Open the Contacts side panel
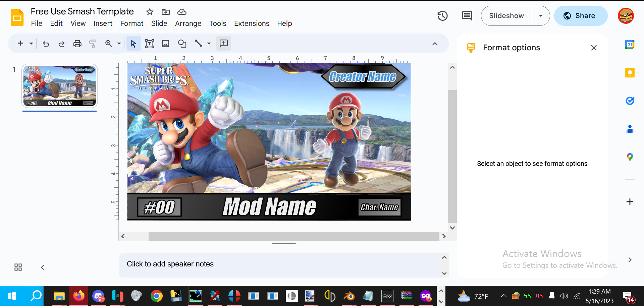The height and width of the screenshot is (306, 644). pos(630,129)
